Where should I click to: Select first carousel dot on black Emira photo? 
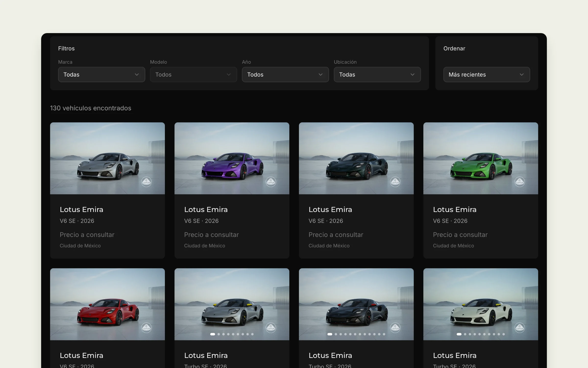tap(330, 334)
